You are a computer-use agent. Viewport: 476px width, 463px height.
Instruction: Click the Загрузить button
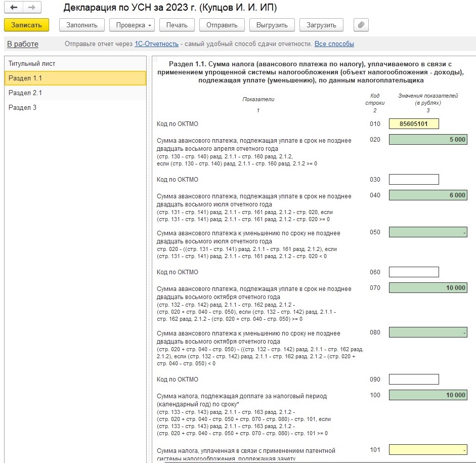click(x=321, y=25)
